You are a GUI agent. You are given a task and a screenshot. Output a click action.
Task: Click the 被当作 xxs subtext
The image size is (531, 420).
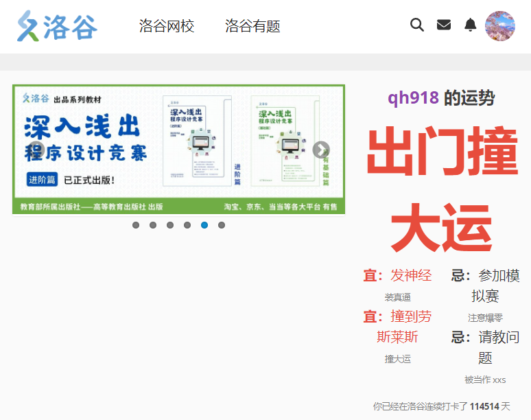[x=485, y=380]
